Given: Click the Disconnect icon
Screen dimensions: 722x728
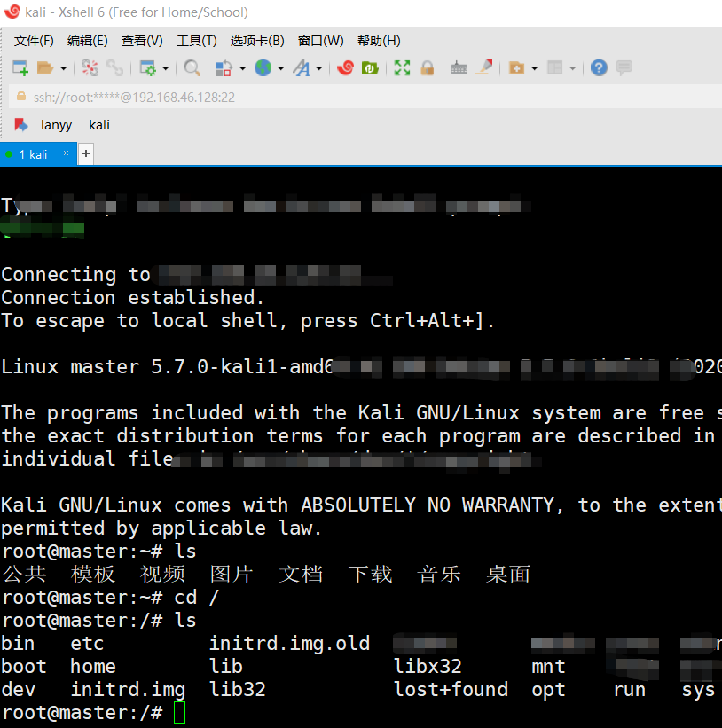Looking at the screenshot, I should point(90,68).
